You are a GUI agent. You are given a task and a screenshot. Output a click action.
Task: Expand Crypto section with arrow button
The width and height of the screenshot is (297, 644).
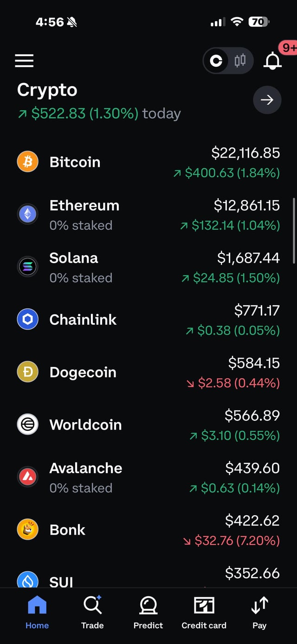pos(267,100)
